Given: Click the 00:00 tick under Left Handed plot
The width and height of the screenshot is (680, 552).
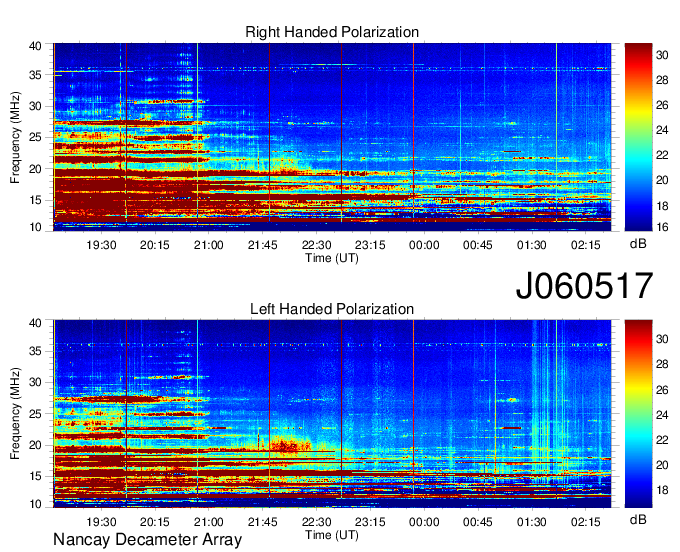Looking at the screenshot, I should click(424, 522).
